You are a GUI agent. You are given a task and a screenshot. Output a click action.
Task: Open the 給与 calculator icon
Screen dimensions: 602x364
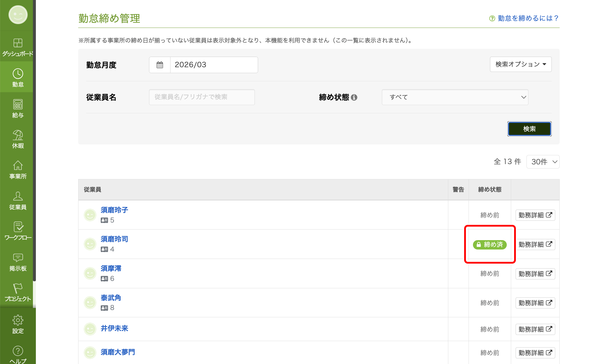pos(18,105)
